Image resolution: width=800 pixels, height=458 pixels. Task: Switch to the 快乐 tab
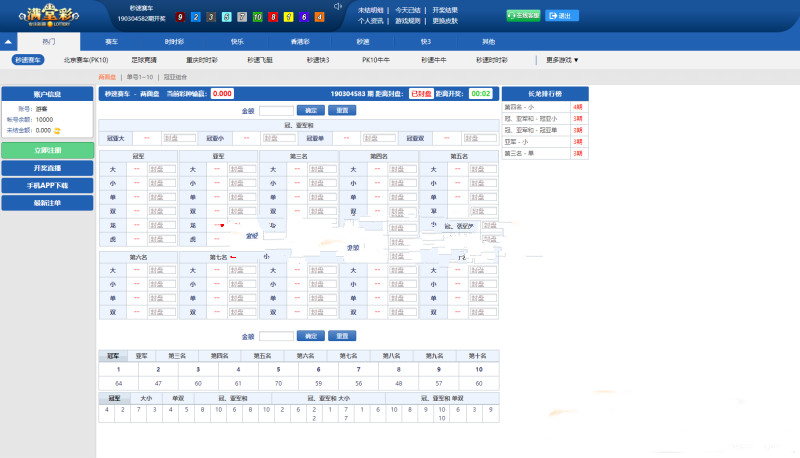click(x=237, y=42)
